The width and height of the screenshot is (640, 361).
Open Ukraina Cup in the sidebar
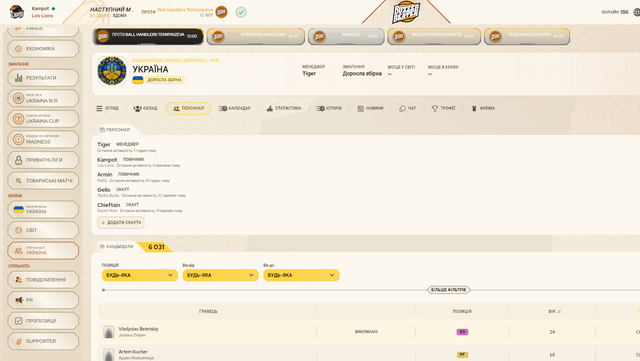(43, 119)
